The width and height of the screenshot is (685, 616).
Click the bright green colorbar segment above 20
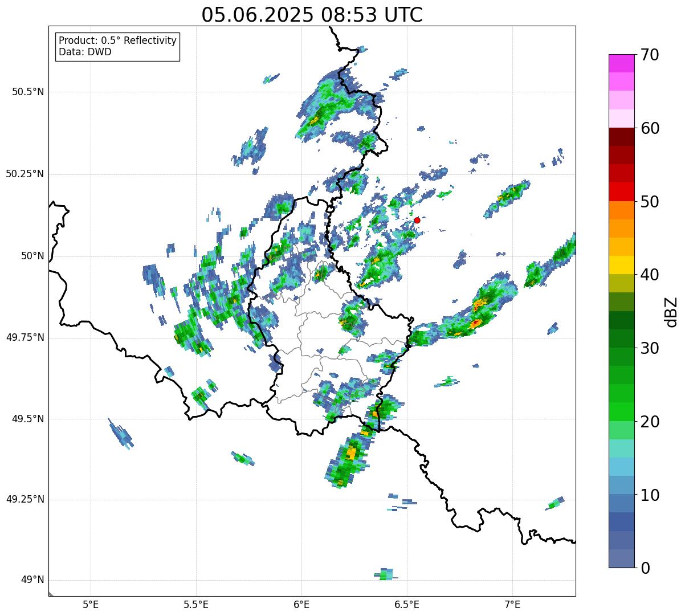click(622, 412)
